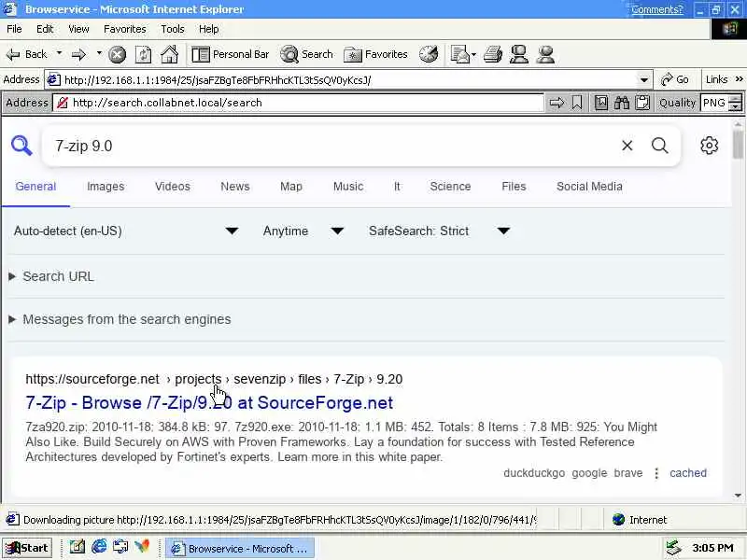Click the sourceforge.net result URL breadcrumb
747x560 pixels.
coord(214,379)
